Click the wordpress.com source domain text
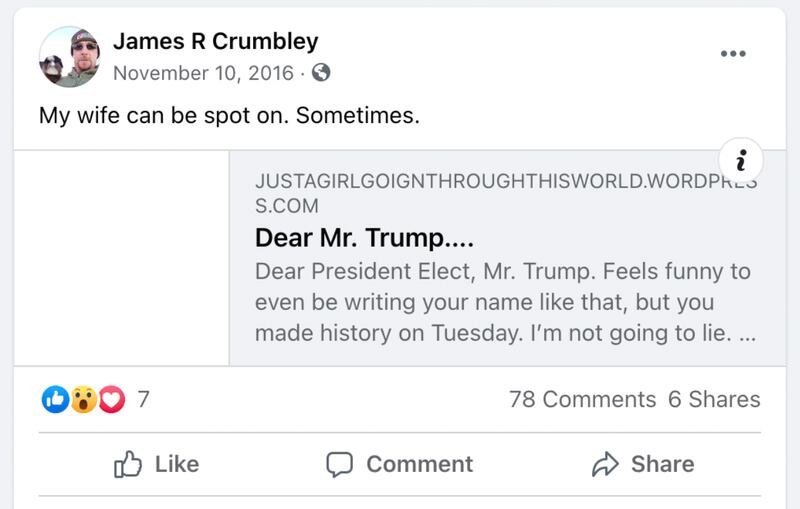 coord(505,194)
